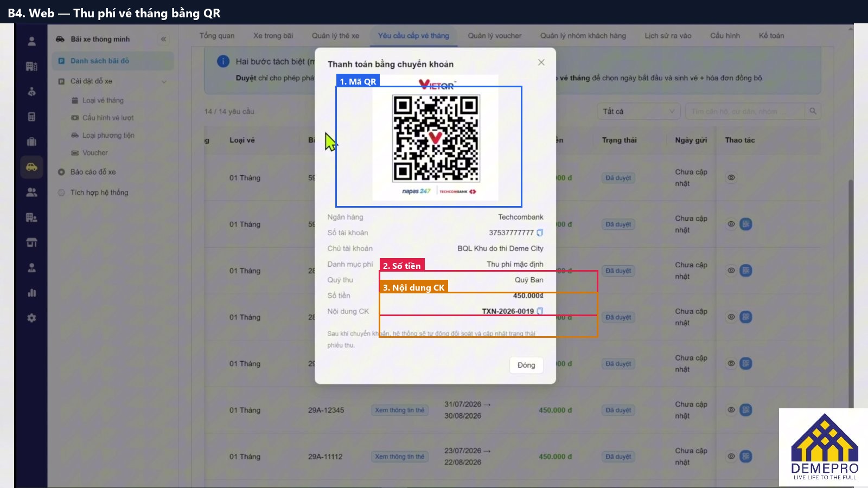The image size is (868, 488).
Task: Click the Thu phí mặc định fee category value
Action: tap(515, 264)
